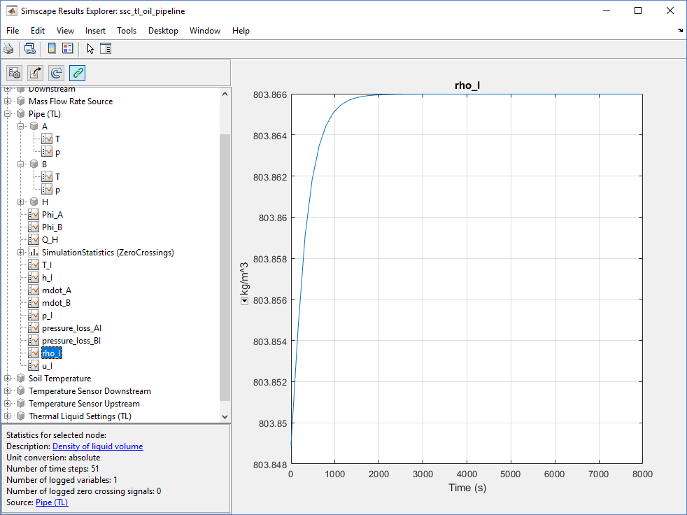This screenshot has height=515, width=687.
Task: Open the Property Inspector toolbar icon
Action: click(x=106, y=49)
